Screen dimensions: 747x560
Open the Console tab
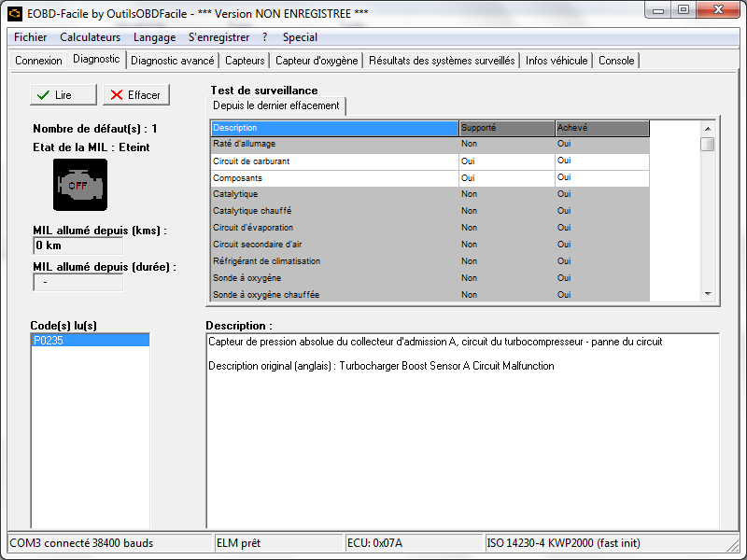pyautogui.click(x=616, y=61)
